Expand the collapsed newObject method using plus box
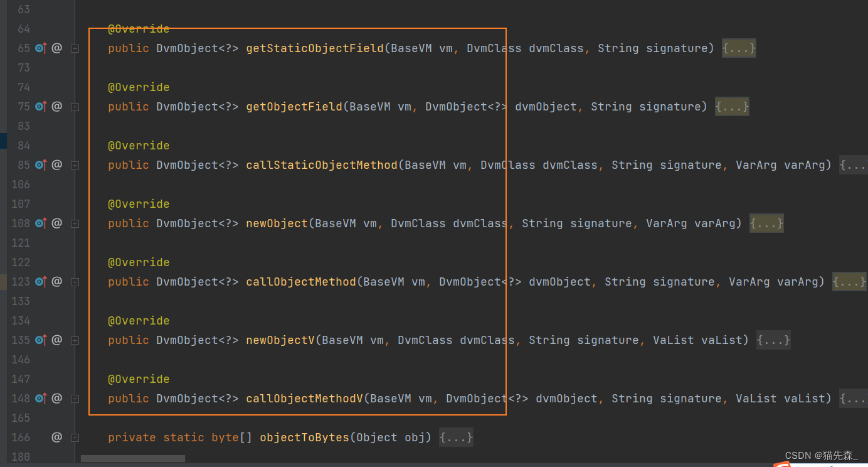868x467 pixels. (75, 223)
